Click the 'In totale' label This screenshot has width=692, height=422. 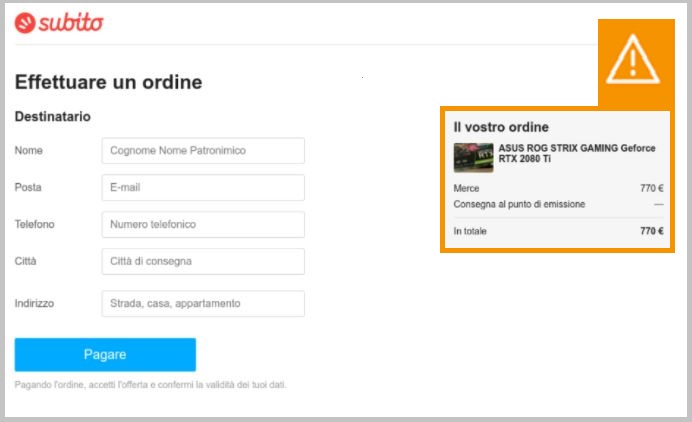(470, 231)
